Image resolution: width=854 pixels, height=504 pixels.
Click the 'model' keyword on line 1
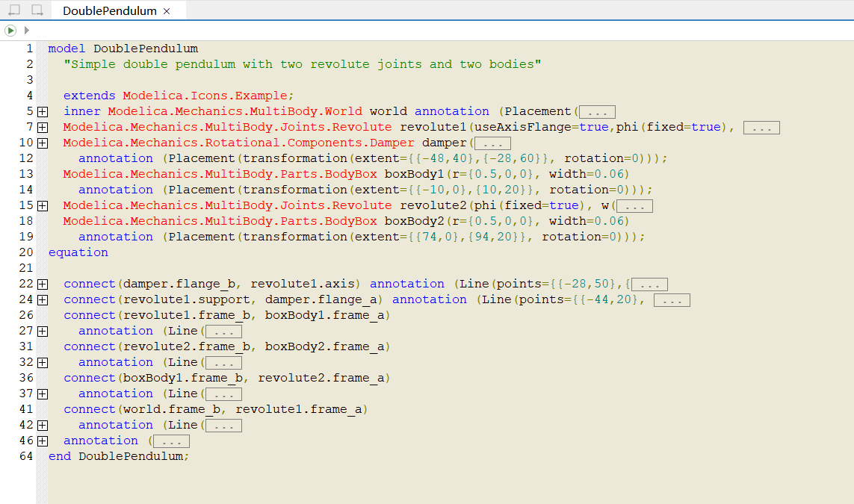[x=66, y=49]
